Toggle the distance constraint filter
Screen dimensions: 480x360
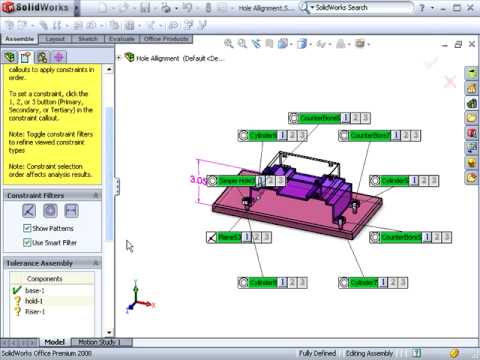(71, 210)
